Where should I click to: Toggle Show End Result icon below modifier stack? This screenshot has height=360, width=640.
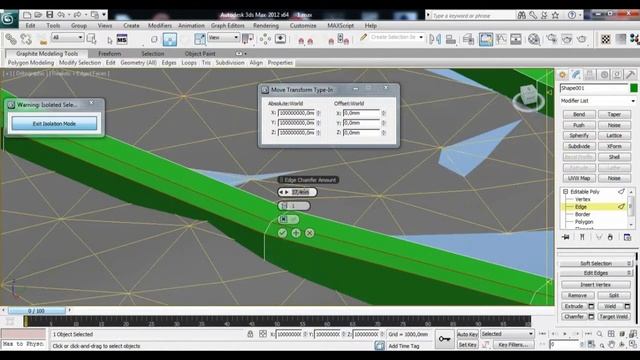tap(582, 237)
